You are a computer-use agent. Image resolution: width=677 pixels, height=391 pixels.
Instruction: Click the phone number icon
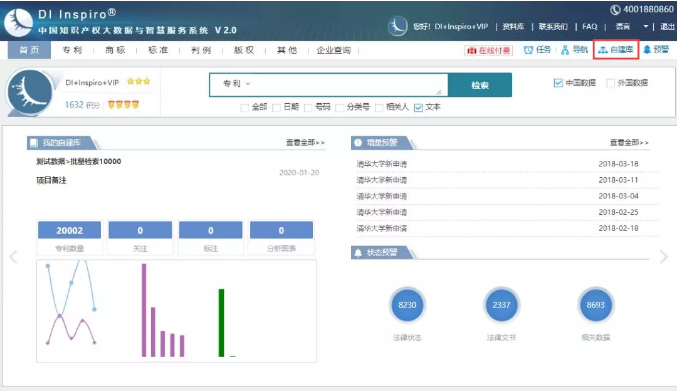pyautogui.click(x=615, y=9)
